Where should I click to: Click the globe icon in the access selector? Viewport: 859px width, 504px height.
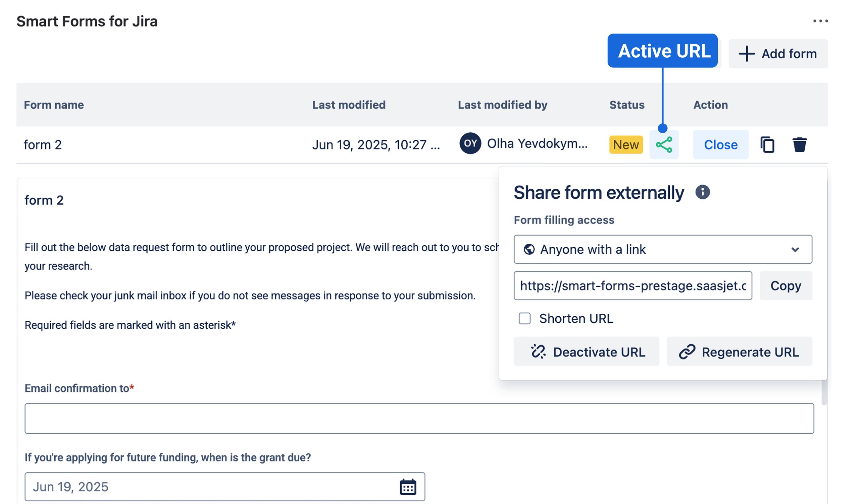(529, 249)
